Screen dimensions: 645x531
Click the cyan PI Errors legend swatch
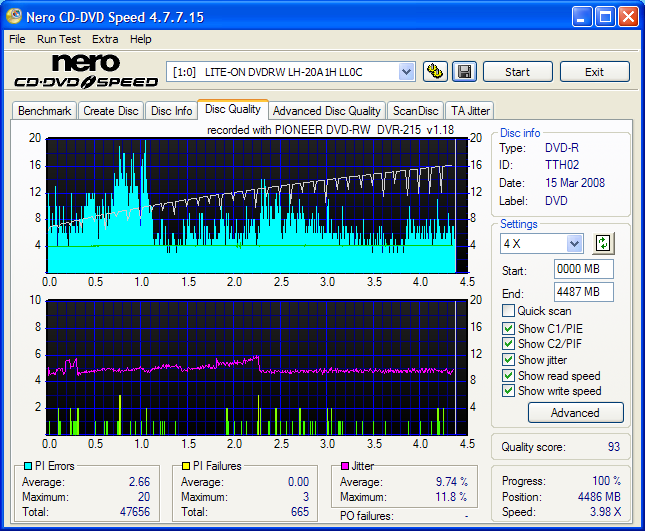point(26,466)
